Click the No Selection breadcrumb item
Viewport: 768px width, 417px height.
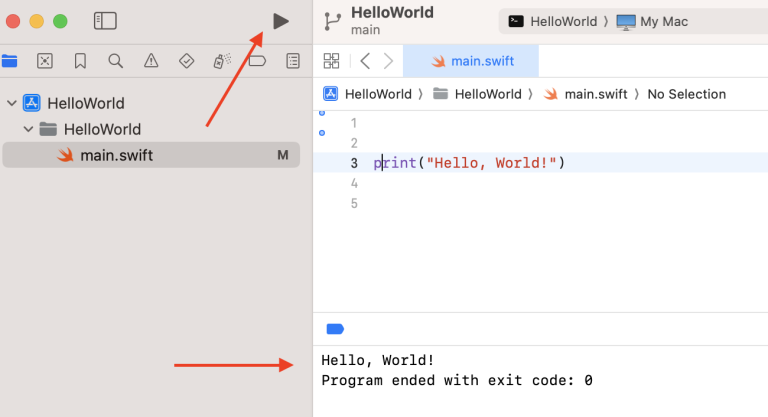686,94
